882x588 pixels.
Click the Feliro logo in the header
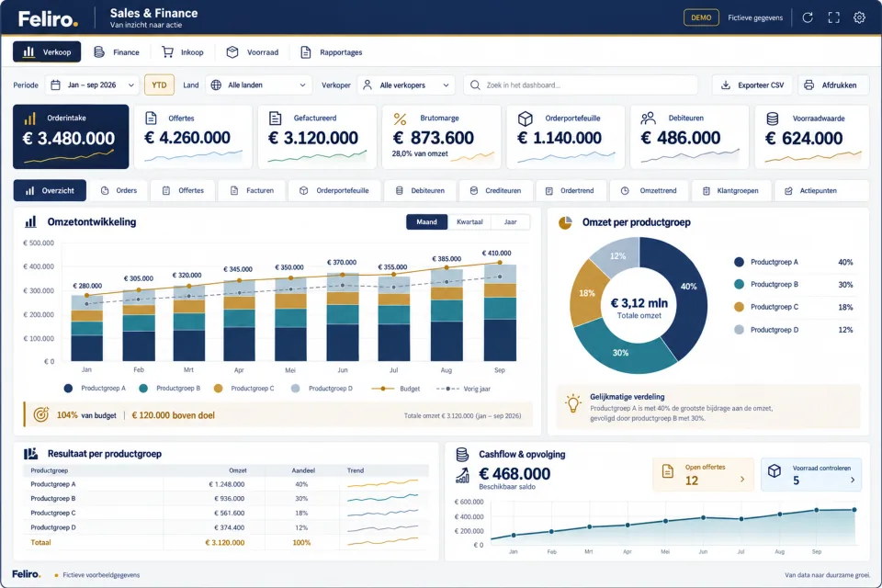point(48,18)
